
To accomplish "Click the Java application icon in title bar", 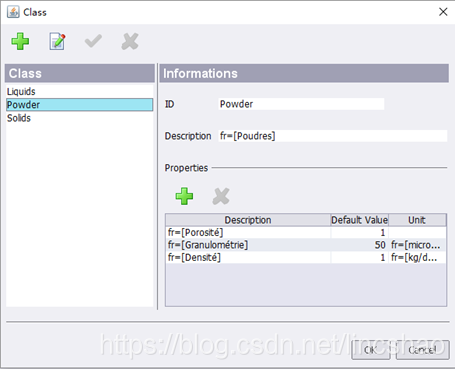I will pyautogui.click(x=13, y=12).
